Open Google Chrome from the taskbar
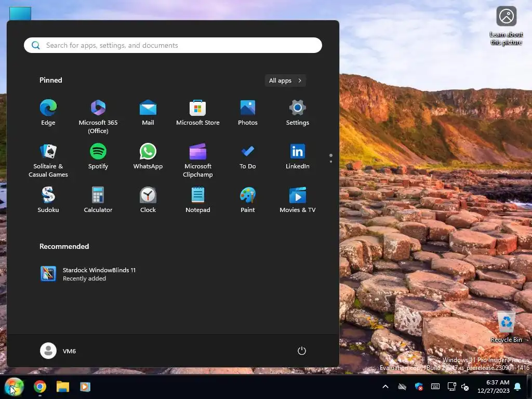Image resolution: width=532 pixels, height=399 pixels. pyautogui.click(x=39, y=387)
